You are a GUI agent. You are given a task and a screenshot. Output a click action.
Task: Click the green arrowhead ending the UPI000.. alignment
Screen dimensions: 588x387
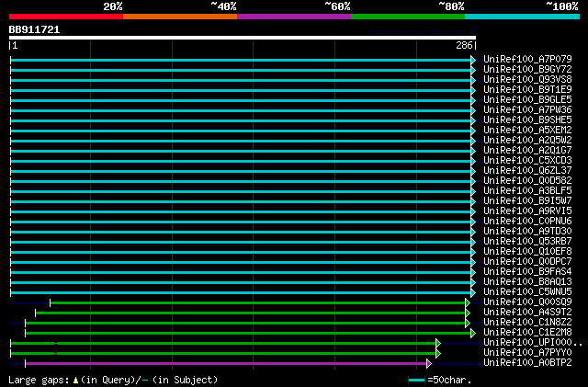tap(438, 344)
